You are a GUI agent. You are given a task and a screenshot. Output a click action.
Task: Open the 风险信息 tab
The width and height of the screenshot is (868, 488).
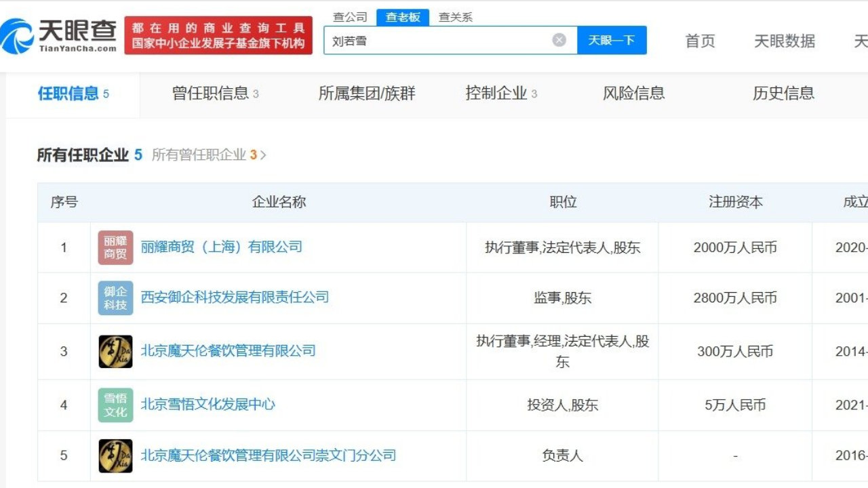tap(634, 94)
